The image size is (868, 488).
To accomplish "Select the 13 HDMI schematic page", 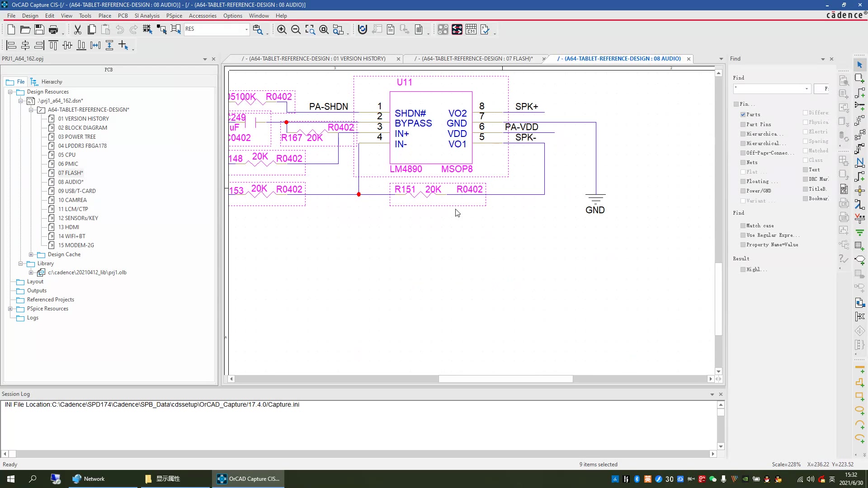I will click(x=68, y=227).
